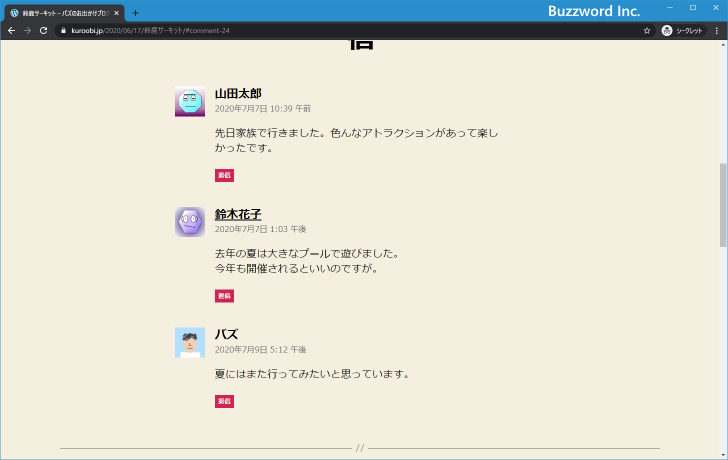Click the site lock icon
This screenshot has width=728, height=460.
coord(62,31)
